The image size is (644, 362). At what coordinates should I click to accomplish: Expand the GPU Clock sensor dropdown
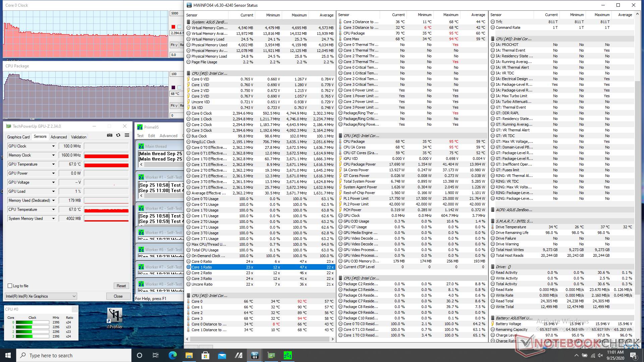[x=53, y=146]
